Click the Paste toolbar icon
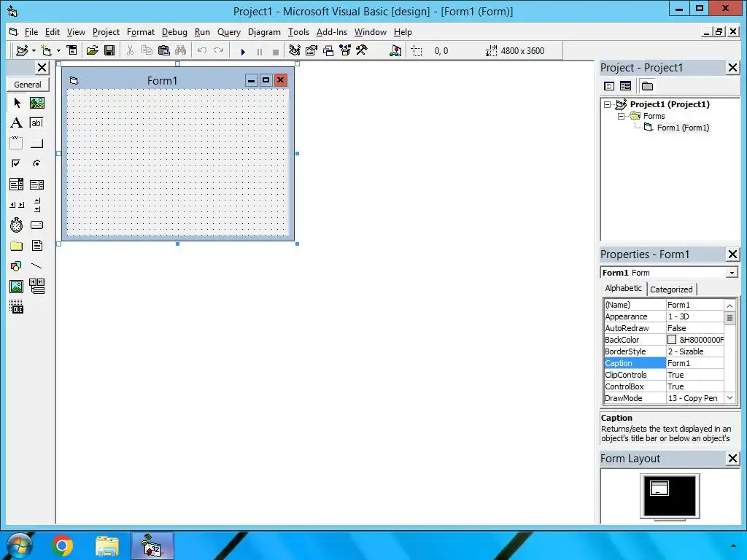 click(x=164, y=50)
